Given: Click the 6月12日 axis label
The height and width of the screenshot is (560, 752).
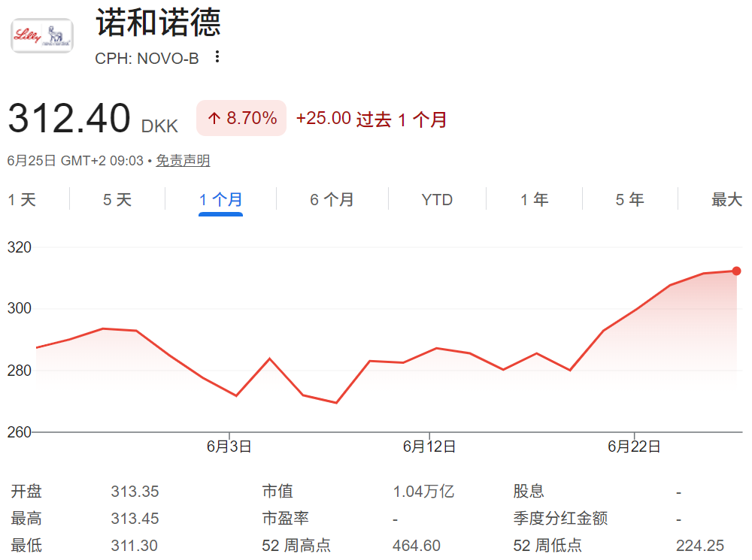Looking at the screenshot, I should click(429, 446).
